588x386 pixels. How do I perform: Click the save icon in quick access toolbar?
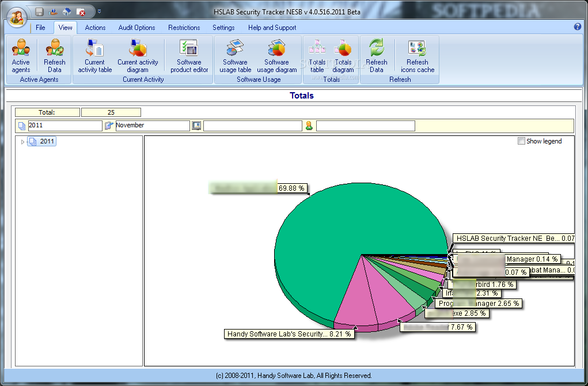tap(39, 12)
